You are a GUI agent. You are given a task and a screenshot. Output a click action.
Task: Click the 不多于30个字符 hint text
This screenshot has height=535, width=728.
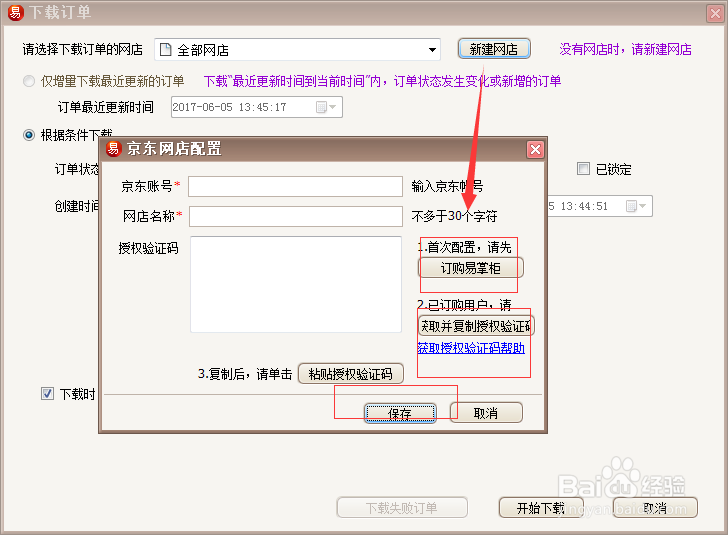pos(455,216)
